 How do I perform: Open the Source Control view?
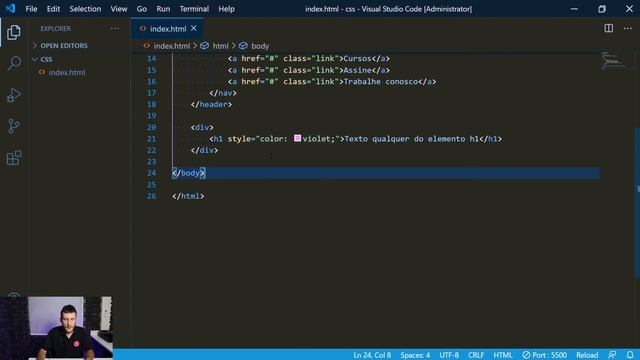pos(13,126)
